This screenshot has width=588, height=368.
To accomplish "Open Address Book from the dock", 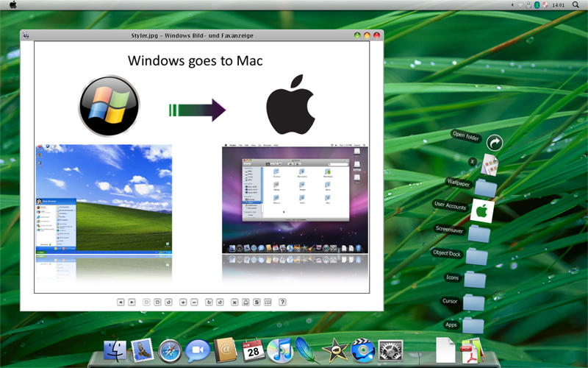I will (x=225, y=350).
